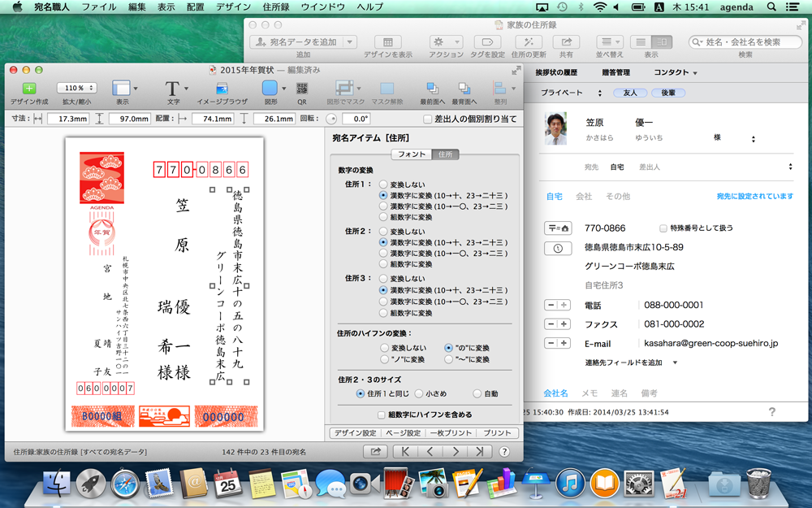
Task: Click the 最背面へ send-to-back icon
Action: [464, 88]
